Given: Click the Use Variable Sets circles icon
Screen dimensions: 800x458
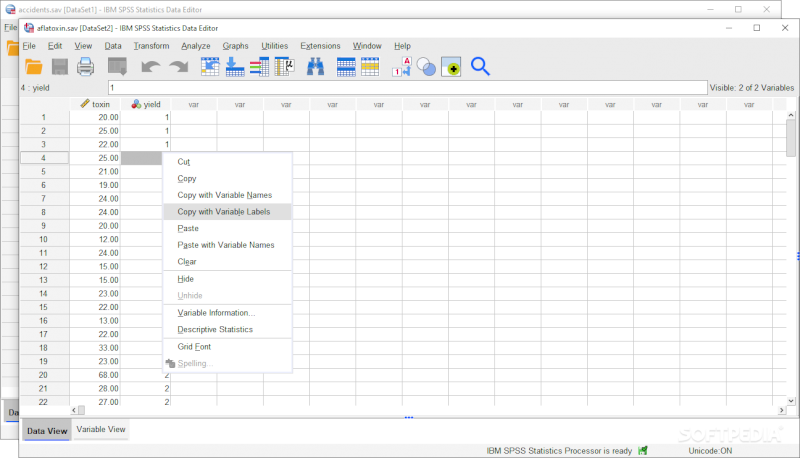Looking at the screenshot, I should pyautogui.click(x=426, y=67).
